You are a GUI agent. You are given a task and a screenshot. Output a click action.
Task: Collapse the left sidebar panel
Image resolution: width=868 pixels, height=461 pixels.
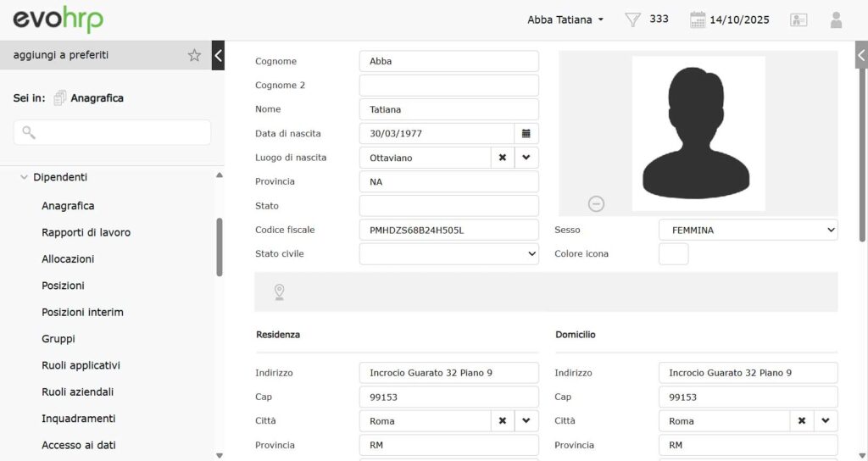[x=218, y=55]
